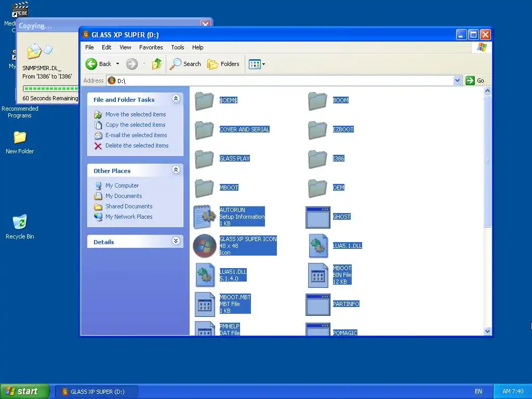Expand the Details panel
The width and height of the screenshot is (532, 399).
176,241
